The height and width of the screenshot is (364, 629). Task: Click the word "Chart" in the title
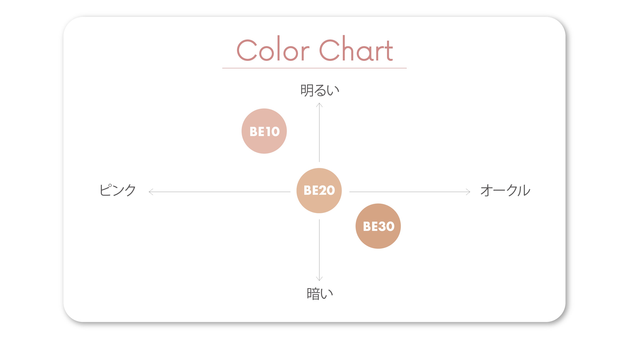(x=356, y=49)
